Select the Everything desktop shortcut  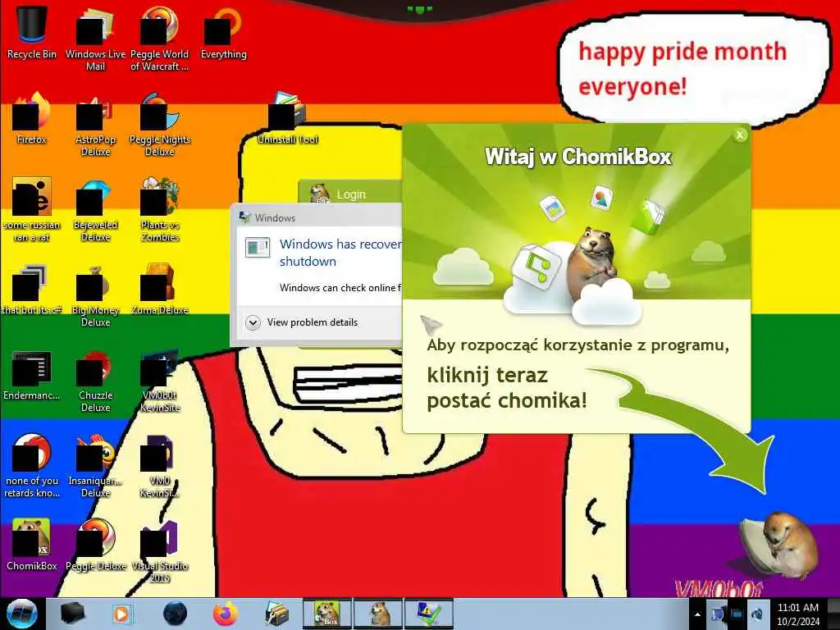[223, 32]
